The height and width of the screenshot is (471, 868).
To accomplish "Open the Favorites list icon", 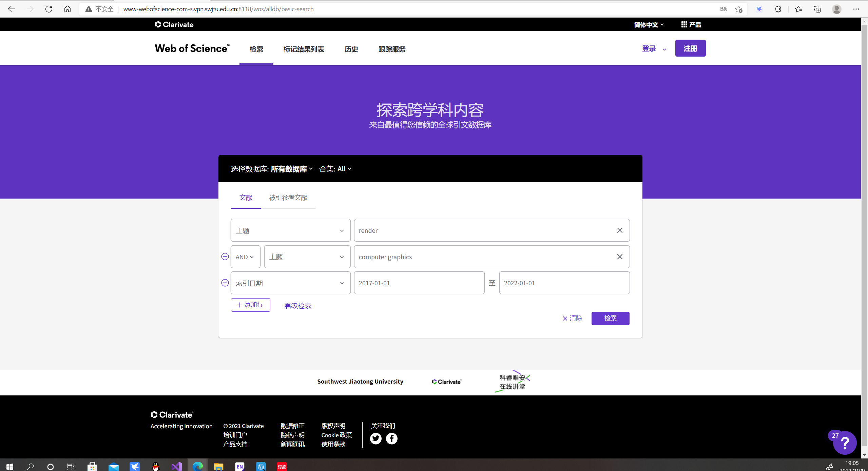I will point(798,9).
